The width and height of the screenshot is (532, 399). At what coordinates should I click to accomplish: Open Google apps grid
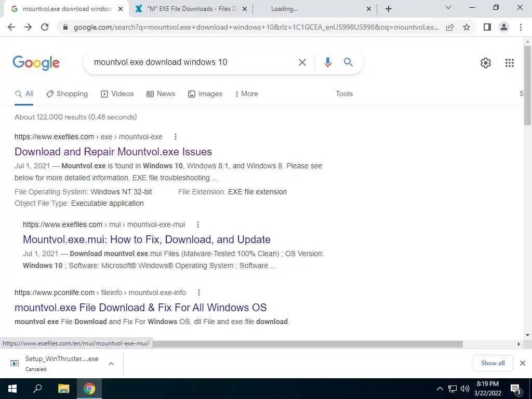click(509, 63)
